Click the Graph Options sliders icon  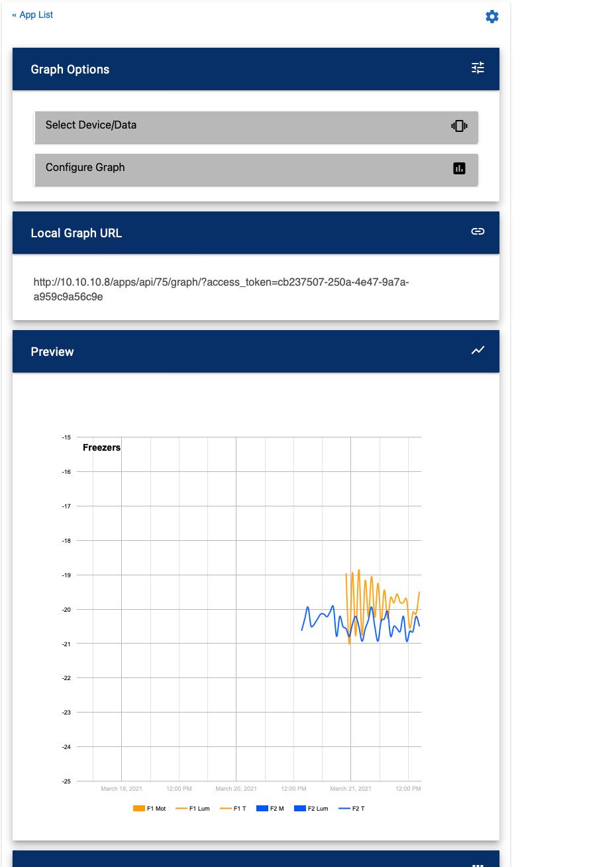tap(478, 68)
